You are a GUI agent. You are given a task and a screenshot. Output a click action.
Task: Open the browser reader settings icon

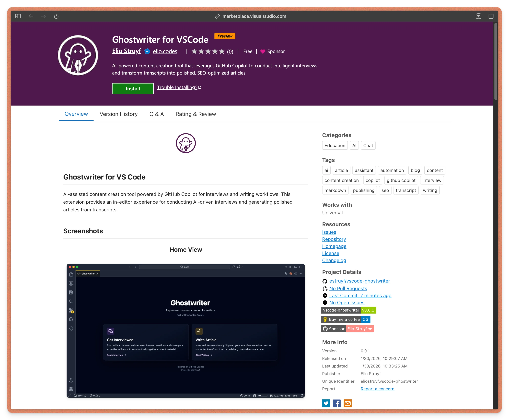pos(478,16)
